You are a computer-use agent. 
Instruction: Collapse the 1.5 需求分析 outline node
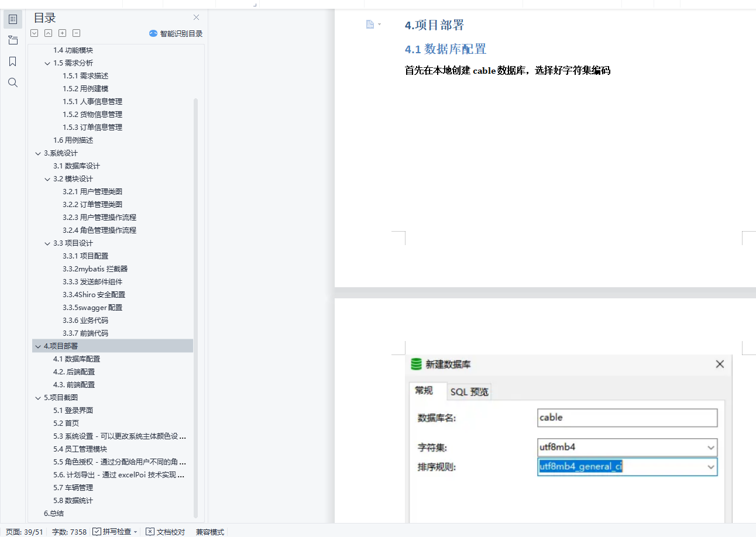point(47,63)
